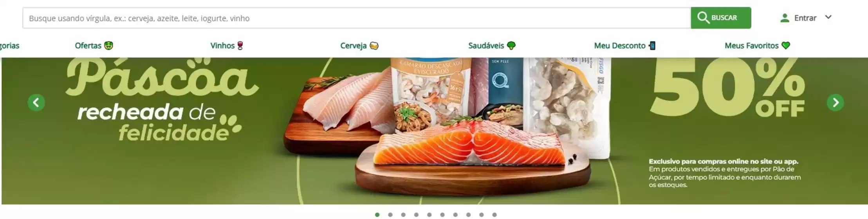Focus the product search input field
The height and width of the screenshot is (219, 868).
tap(357, 18)
